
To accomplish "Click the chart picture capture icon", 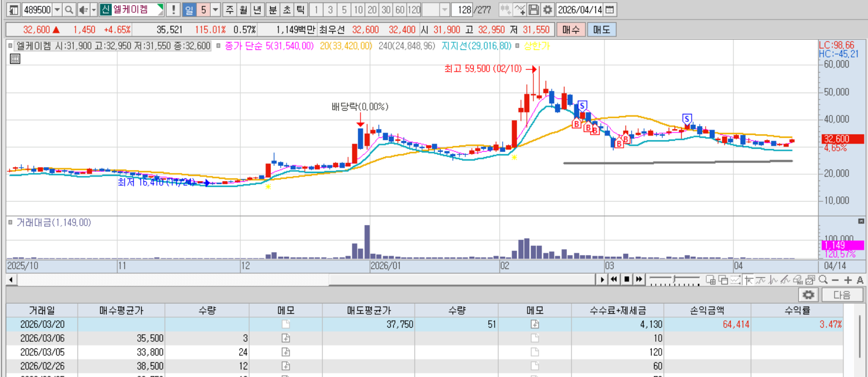I will coord(811,280).
